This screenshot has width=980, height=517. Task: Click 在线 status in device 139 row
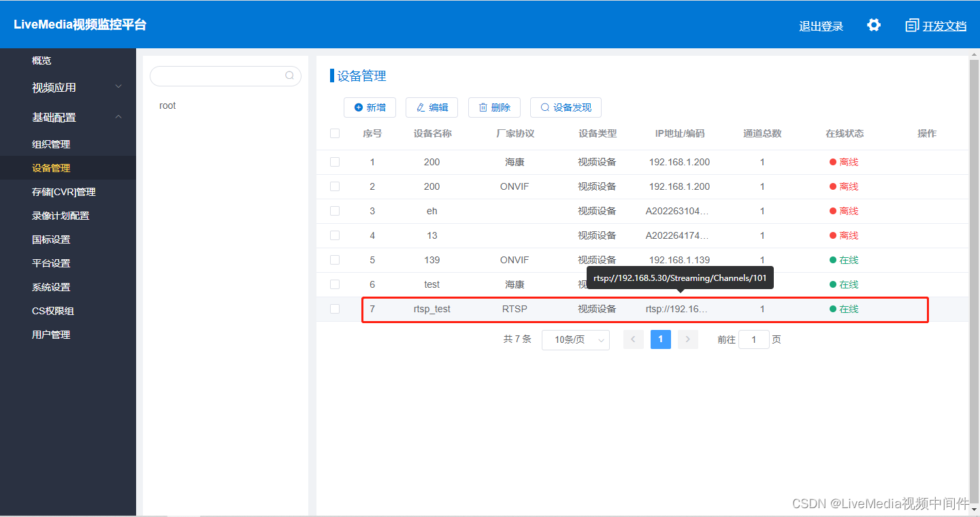coord(844,260)
